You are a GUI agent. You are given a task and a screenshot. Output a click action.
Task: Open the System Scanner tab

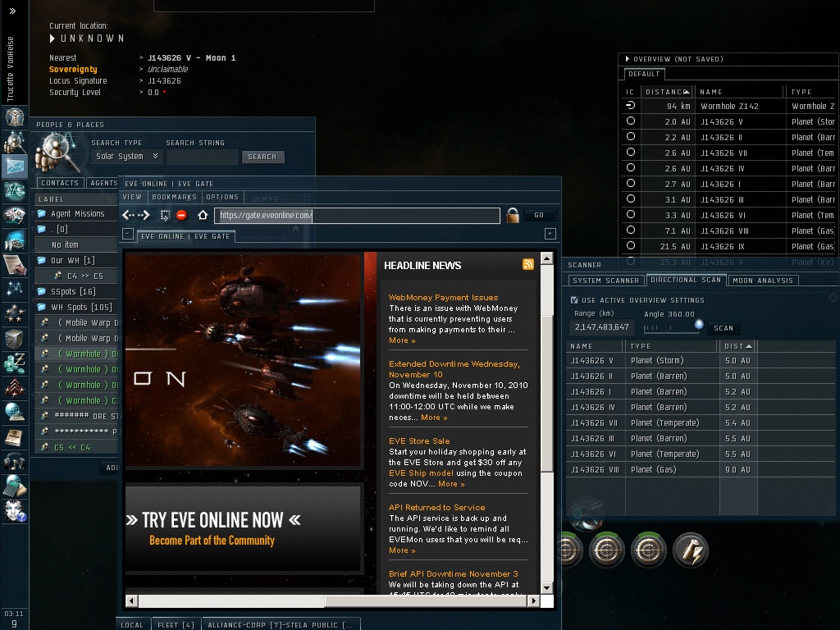click(x=606, y=281)
